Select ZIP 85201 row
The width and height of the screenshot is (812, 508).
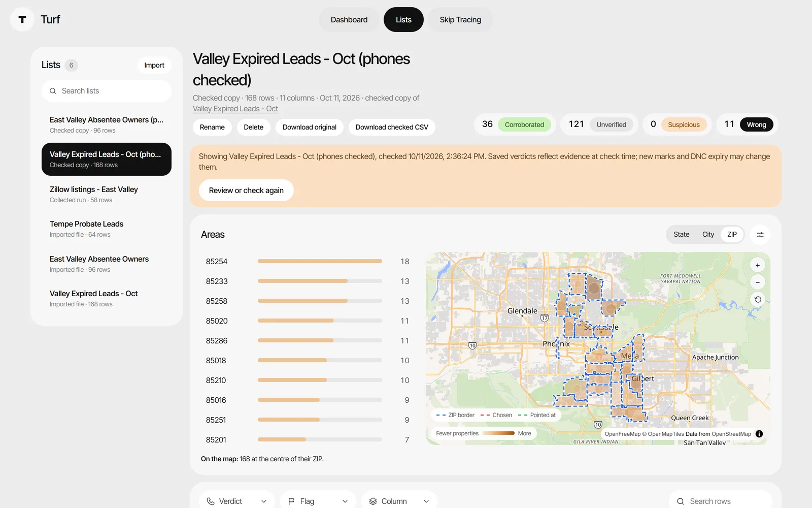coord(308,439)
